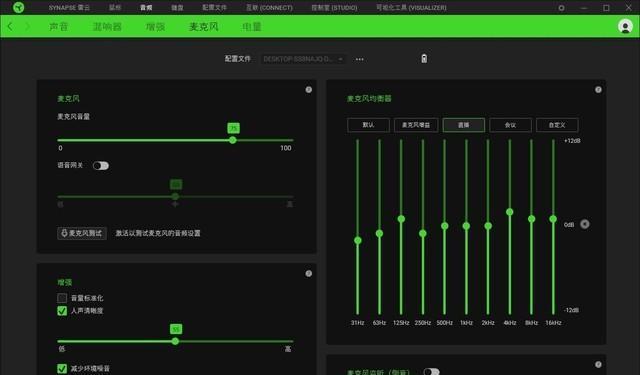Image resolution: width=640 pixels, height=375 pixels.
Task: Open the 控制室 (STUDIO) menu
Action: (x=334, y=8)
